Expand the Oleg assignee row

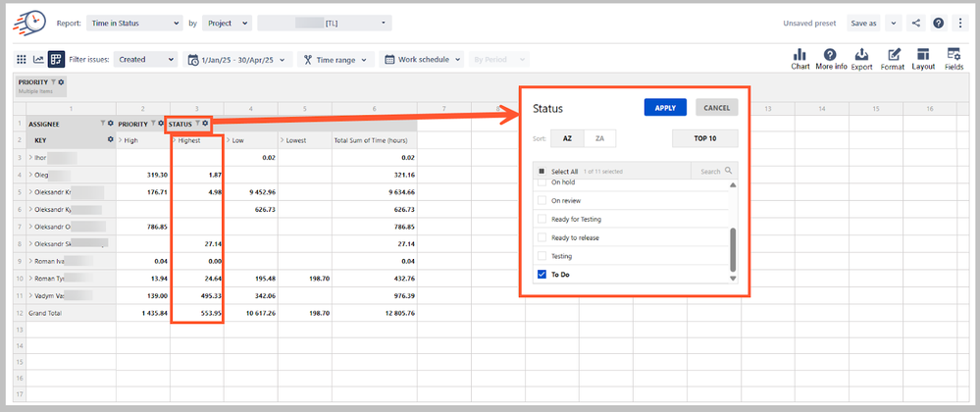(x=30, y=175)
